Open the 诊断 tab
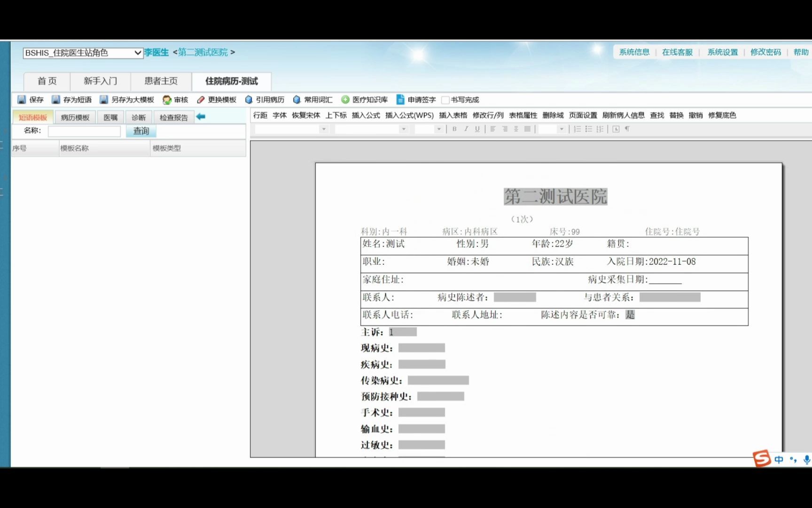 139,117
